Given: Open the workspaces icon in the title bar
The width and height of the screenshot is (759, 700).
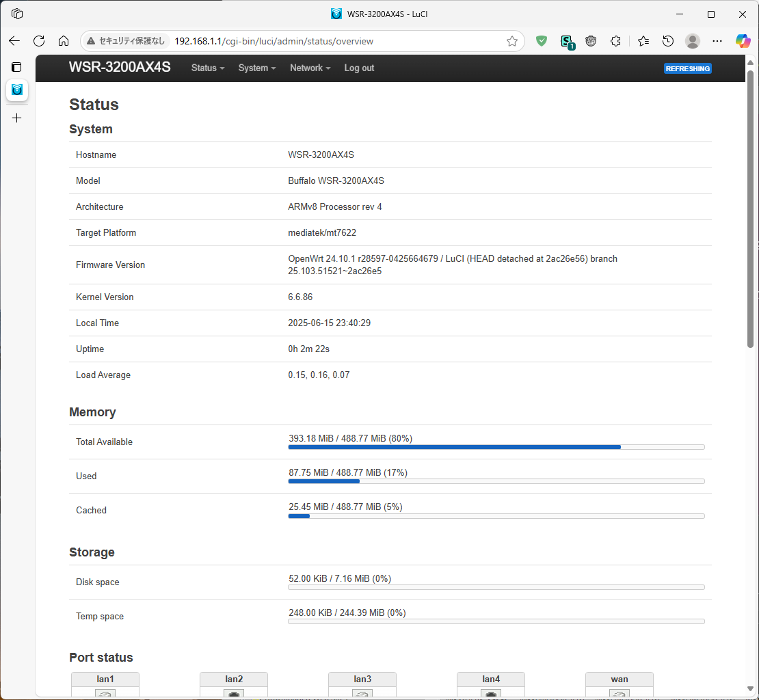Looking at the screenshot, I should click(17, 14).
